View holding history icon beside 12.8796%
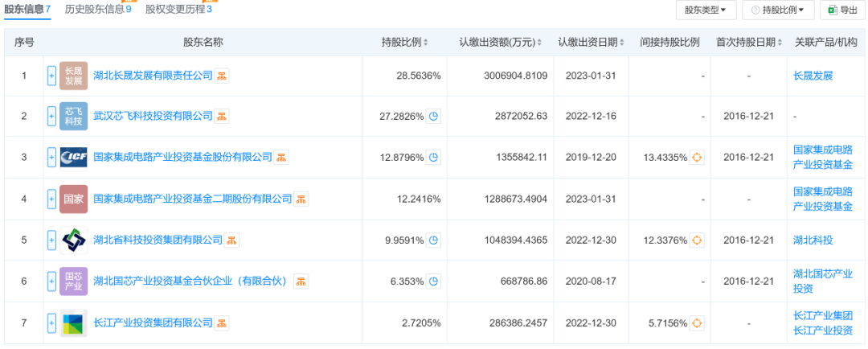The image size is (868, 349). click(433, 158)
